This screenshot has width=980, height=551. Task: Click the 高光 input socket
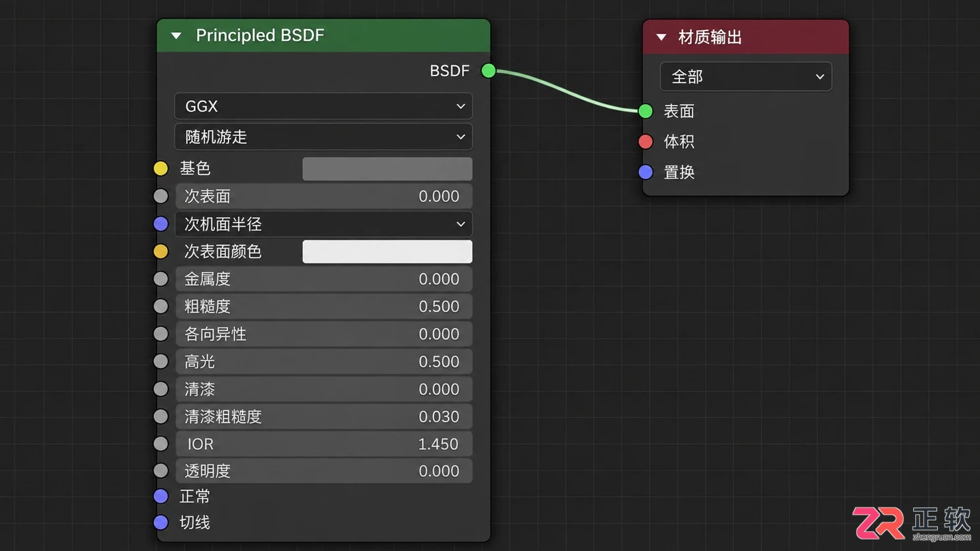[x=161, y=361]
